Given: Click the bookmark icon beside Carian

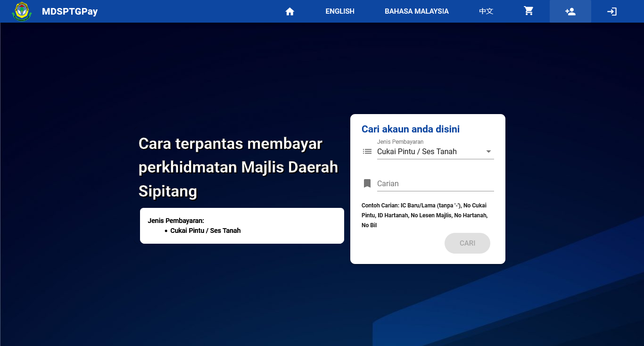Looking at the screenshot, I should [367, 183].
